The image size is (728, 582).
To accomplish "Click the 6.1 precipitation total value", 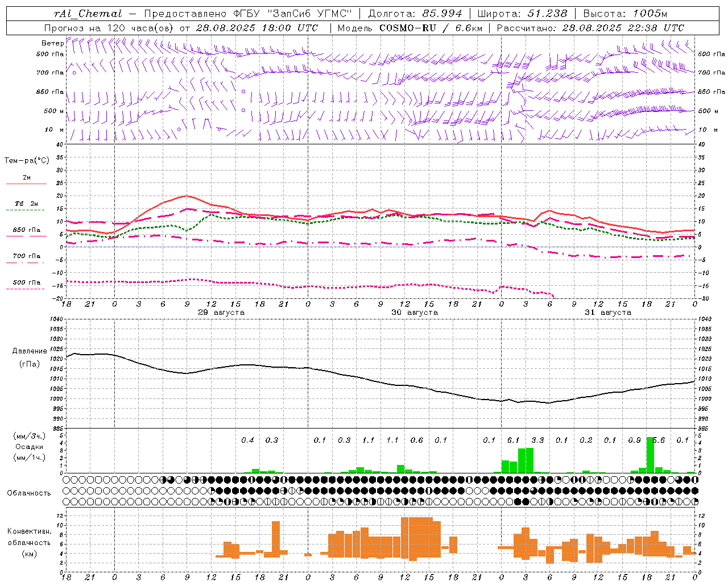I will pos(513,440).
